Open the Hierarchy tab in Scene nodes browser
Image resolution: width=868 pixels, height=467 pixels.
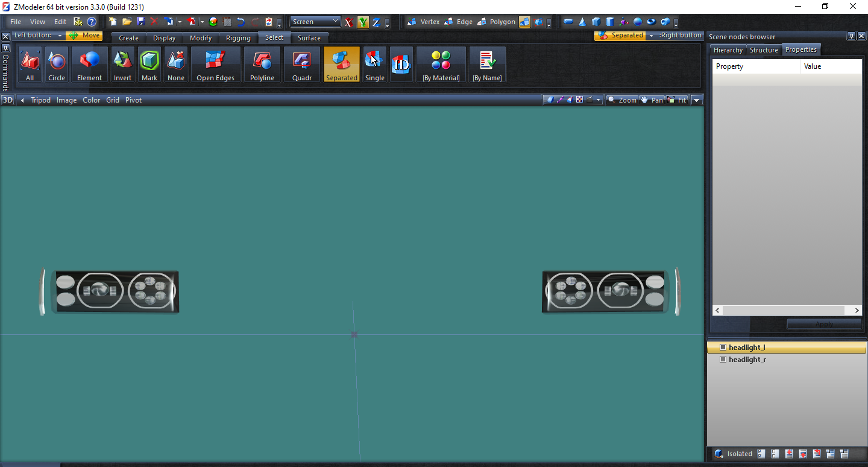[728, 50]
